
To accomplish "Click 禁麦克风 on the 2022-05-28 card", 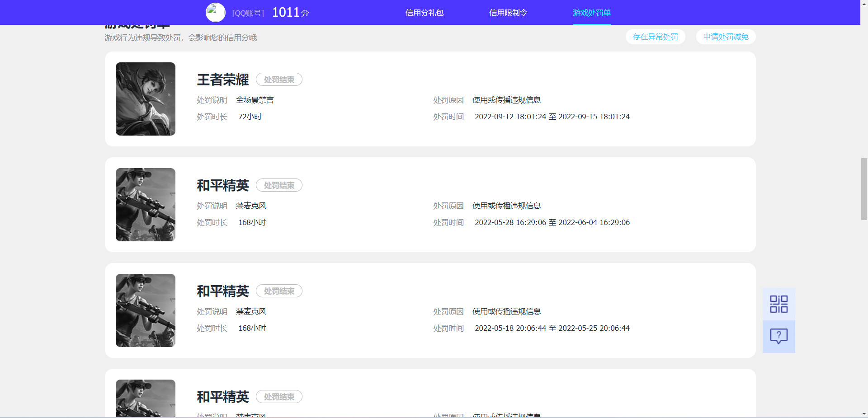I will [x=251, y=206].
